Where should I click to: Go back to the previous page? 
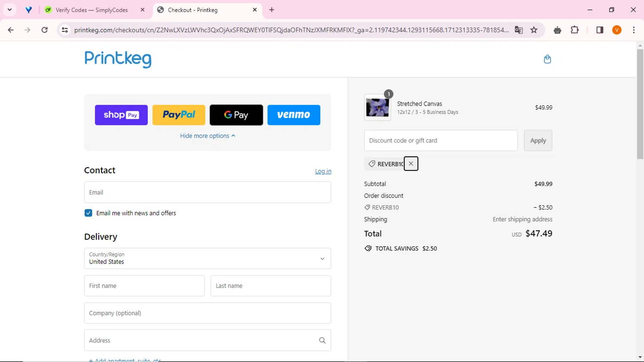point(11,30)
